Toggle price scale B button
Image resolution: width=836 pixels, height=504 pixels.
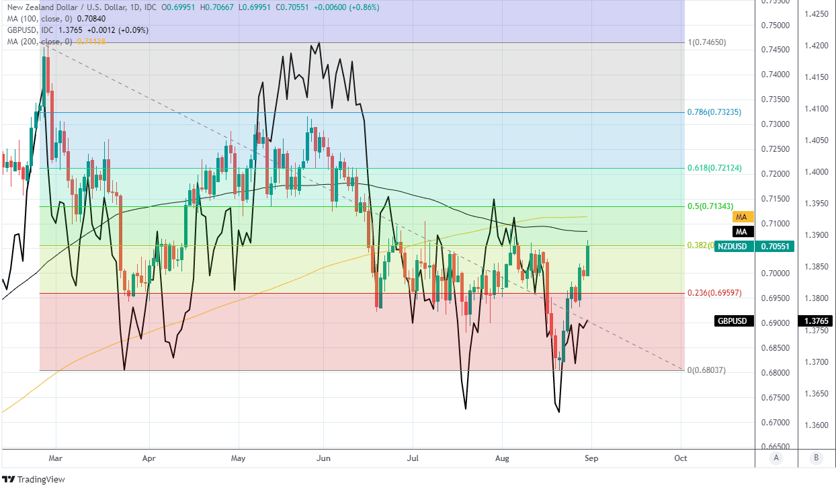click(x=816, y=458)
